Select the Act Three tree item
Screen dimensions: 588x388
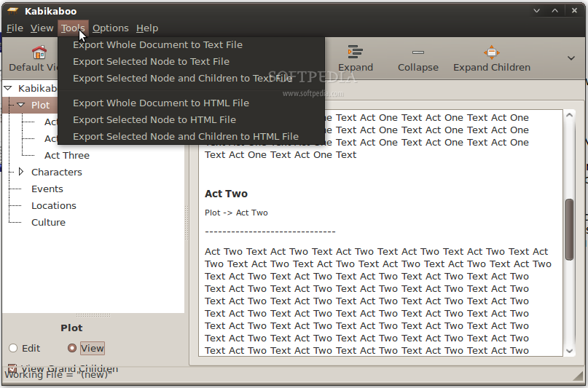66,155
